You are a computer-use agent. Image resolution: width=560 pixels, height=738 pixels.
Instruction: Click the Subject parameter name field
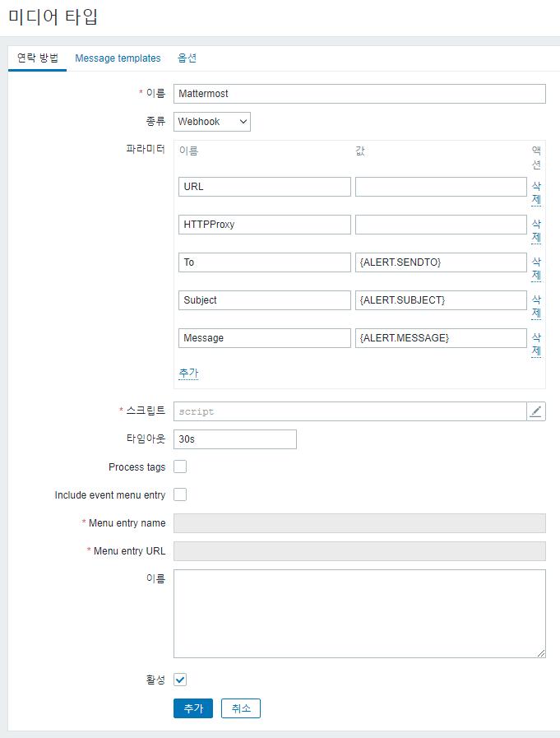click(265, 300)
